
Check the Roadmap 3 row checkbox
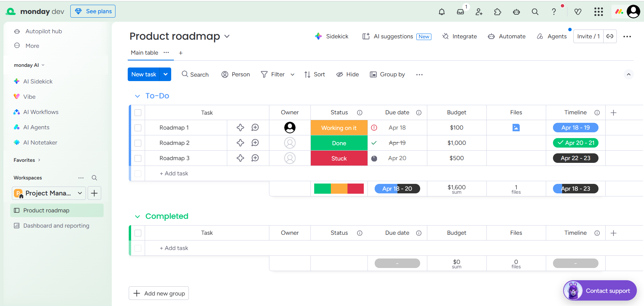(138, 158)
